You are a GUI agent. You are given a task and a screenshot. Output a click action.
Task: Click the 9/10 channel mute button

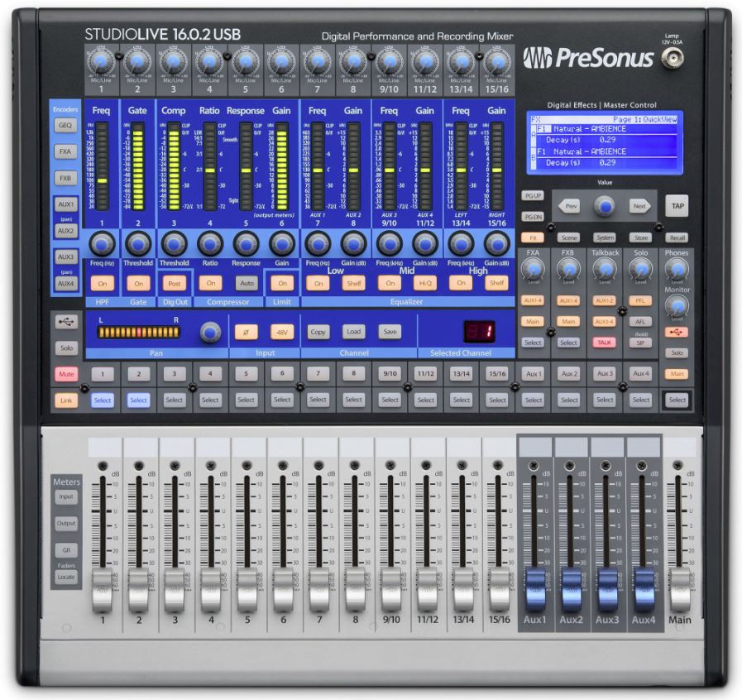coord(390,373)
